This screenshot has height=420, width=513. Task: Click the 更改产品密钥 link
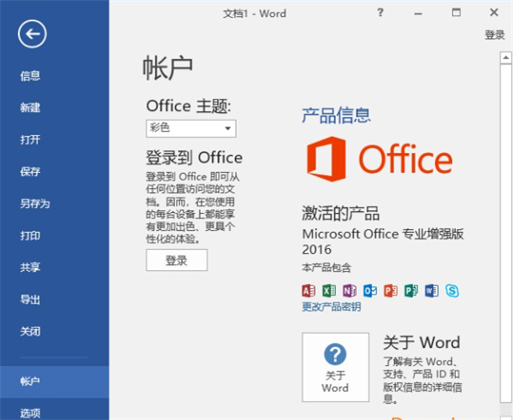pos(331,307)
